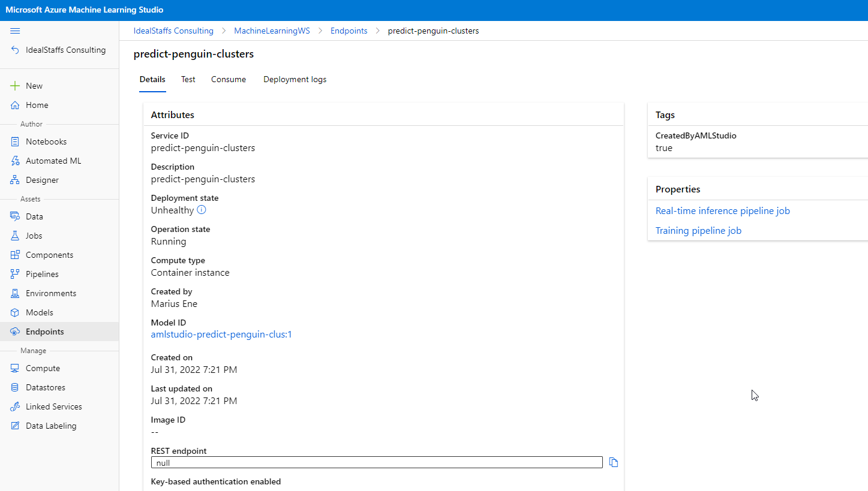Copy the REST endpoint URL icon

(x=613, y=462)
